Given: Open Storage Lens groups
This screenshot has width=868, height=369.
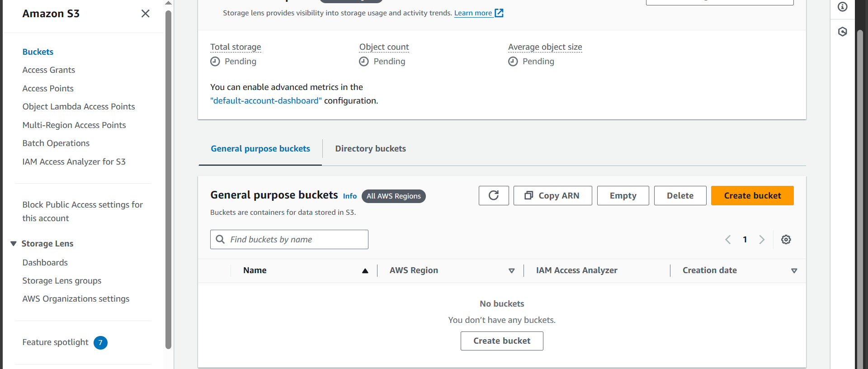Looking at the screenshot, I should [62, 281].
